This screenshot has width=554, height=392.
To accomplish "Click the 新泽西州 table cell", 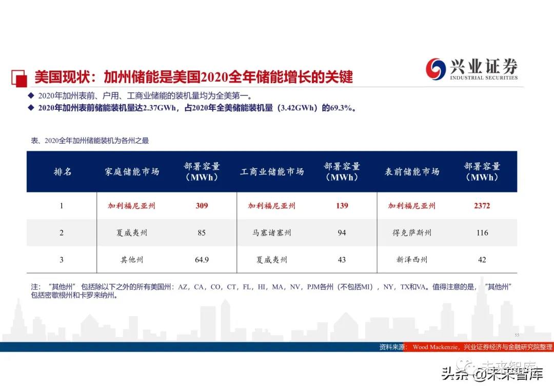I will click(x=412, y=260).
